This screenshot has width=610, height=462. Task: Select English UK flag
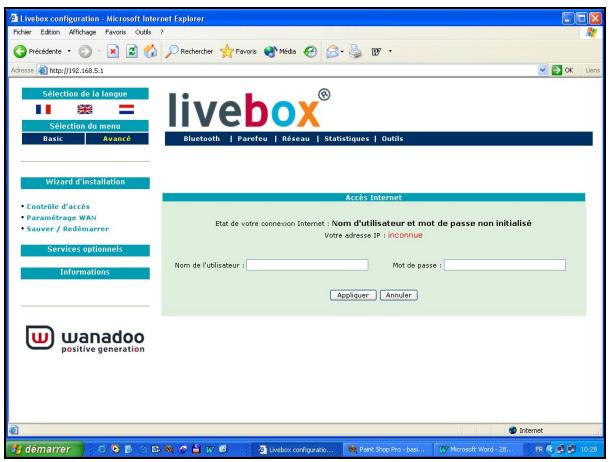(x=85, y=110)
